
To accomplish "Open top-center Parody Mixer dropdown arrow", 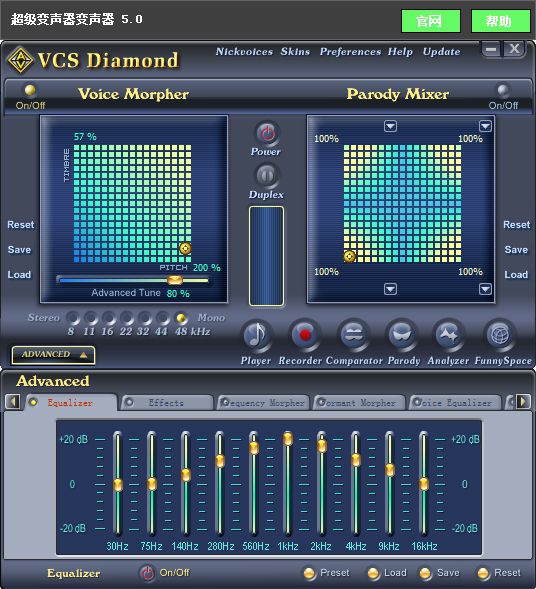I will [x=390, y=126].
